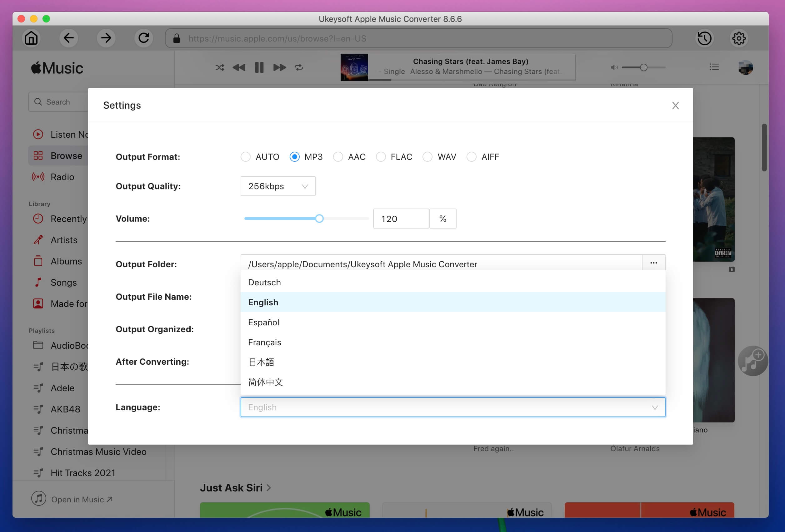
Task: Click the history/clock icon in toolbar
Action: click(x=705, y=37)
